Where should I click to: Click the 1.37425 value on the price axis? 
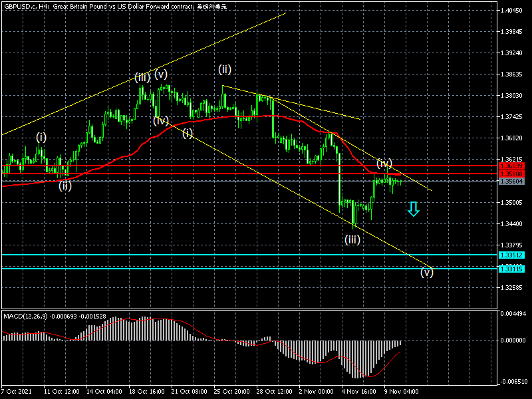pyautogui.click(x=511, y=117)
